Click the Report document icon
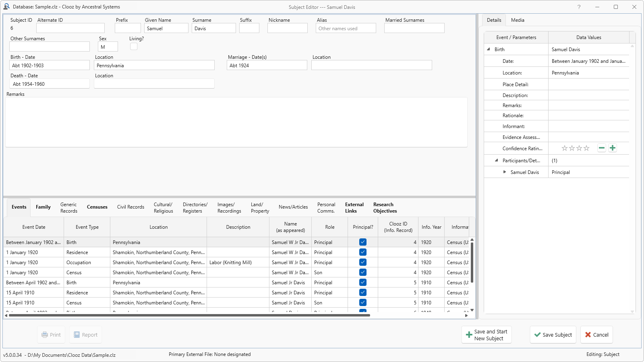The image size is (644, 362). pyautogui.click(x=77, y=335)
